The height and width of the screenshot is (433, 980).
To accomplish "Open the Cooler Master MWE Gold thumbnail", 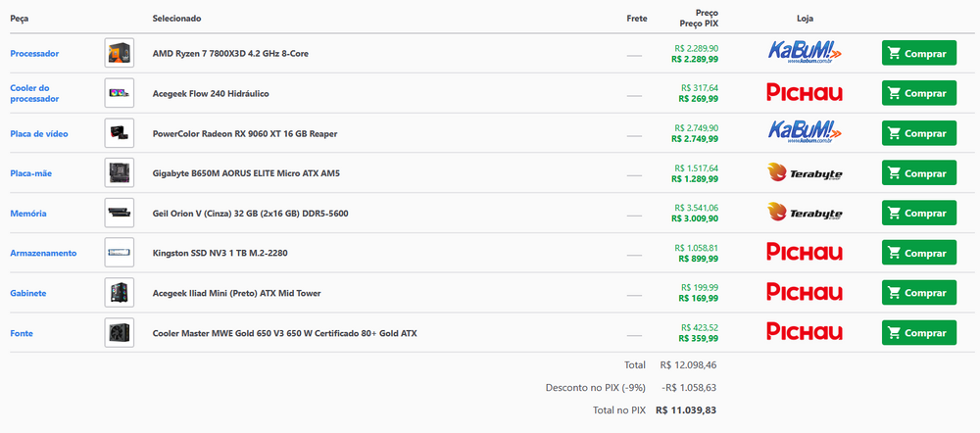I will coord(119,333).
